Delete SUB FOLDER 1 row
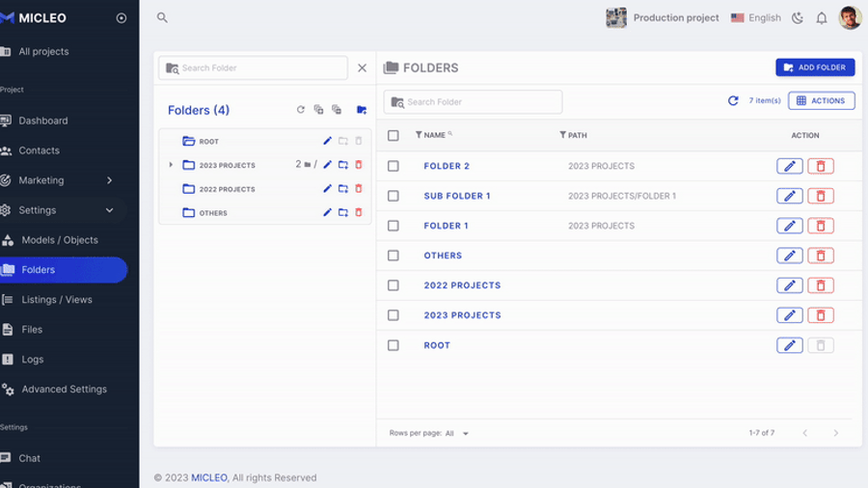The width and height of the screenshot is (868, 488). [821, 196]
